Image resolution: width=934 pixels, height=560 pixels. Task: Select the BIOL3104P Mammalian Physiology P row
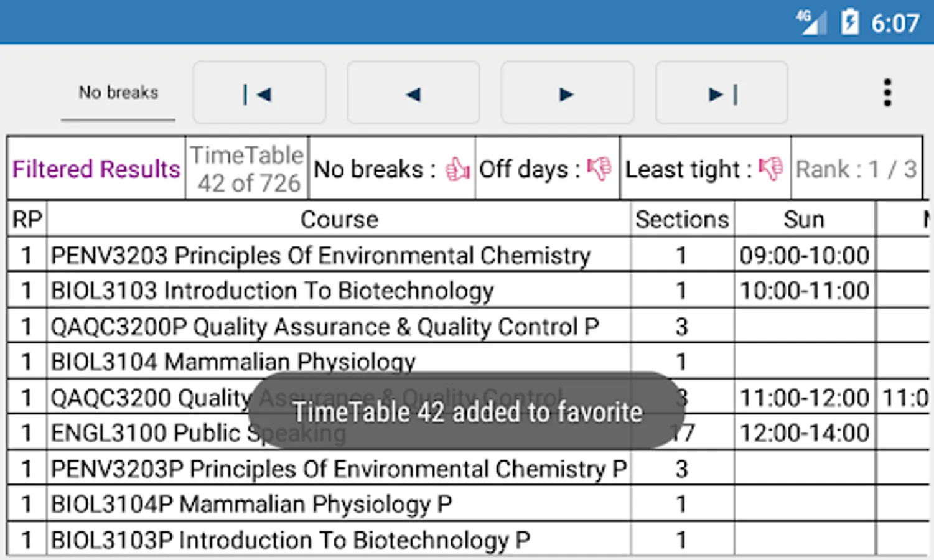point(251,504)
